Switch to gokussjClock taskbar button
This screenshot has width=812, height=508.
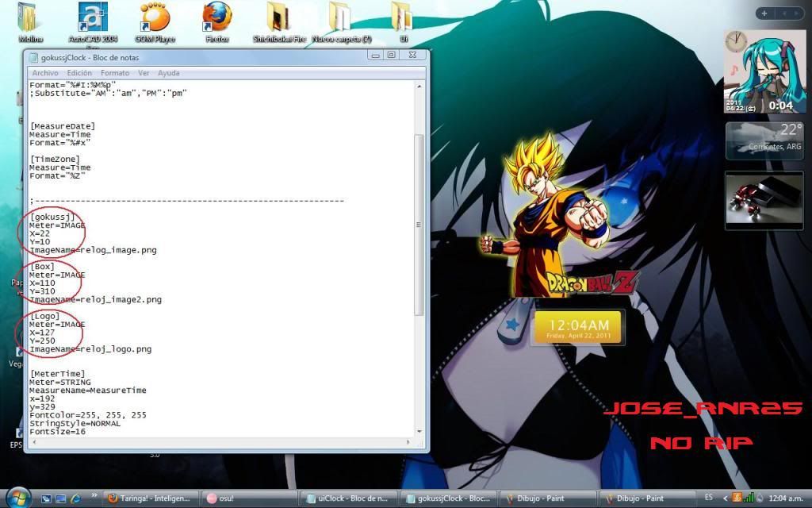coord(449,498)
